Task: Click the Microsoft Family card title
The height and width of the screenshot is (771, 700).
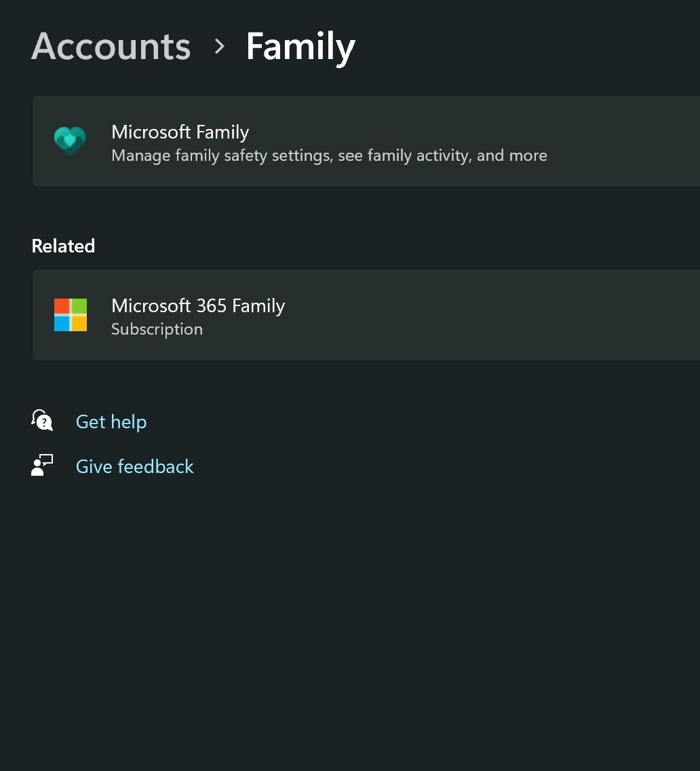Action: coord(180,132)
